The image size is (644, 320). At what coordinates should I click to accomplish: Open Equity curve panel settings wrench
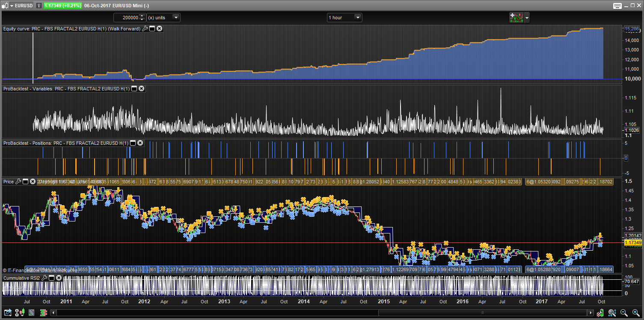click(x=145, y=29)
